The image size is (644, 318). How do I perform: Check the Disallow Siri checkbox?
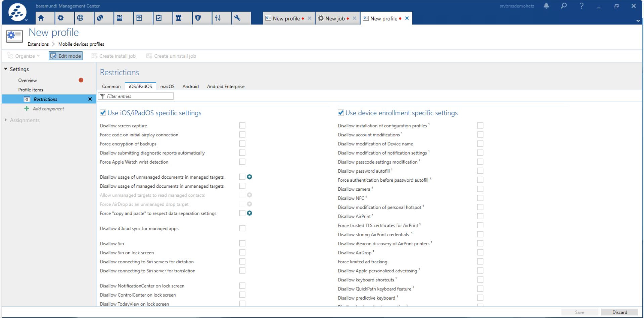point(242,243)
